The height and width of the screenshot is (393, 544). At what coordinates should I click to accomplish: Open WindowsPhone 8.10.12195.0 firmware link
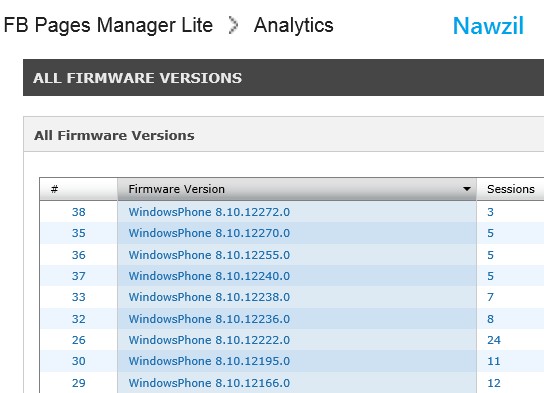coord(209,361)
